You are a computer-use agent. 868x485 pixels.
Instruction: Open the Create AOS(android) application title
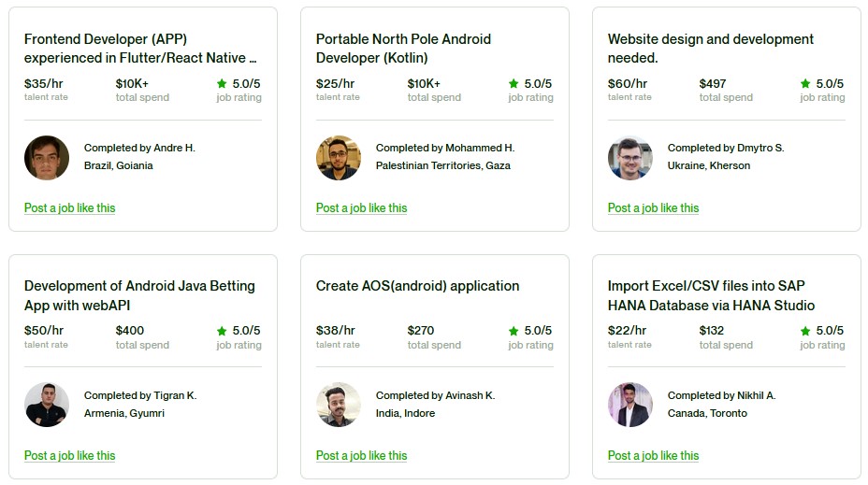(417, 286)
